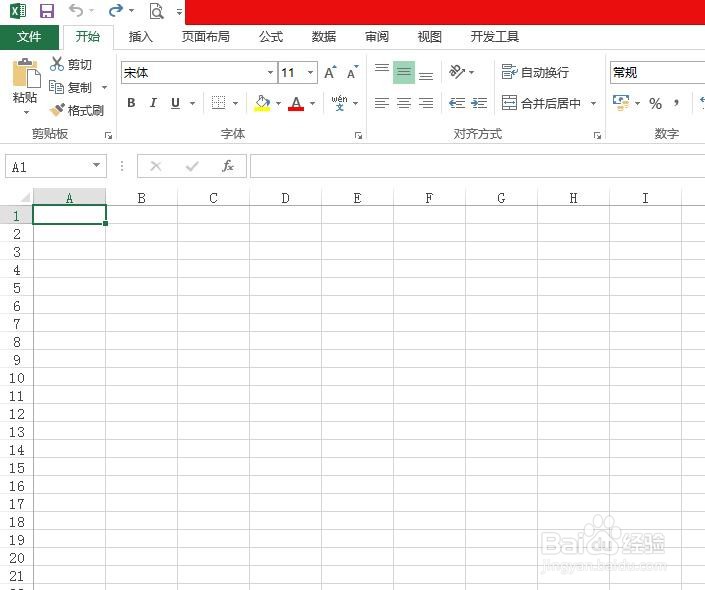Click the Paste clipboard icon
Image resolution: width=705 pixels, height=590 pixels.
26,73
